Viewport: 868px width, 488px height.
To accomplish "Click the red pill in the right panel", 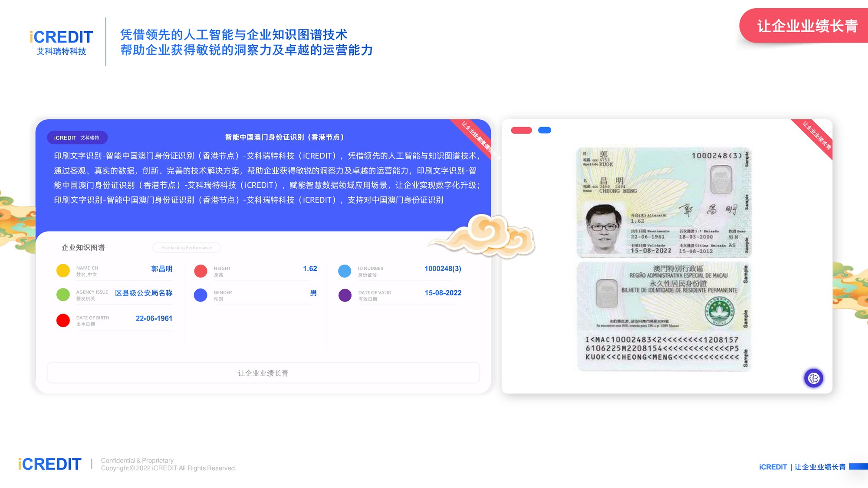I will (521, 130).
